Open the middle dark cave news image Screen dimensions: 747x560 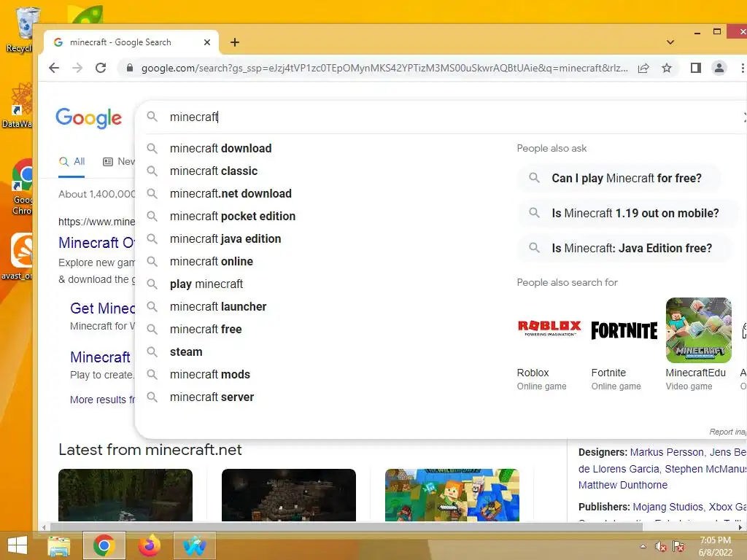coord(289,495)
